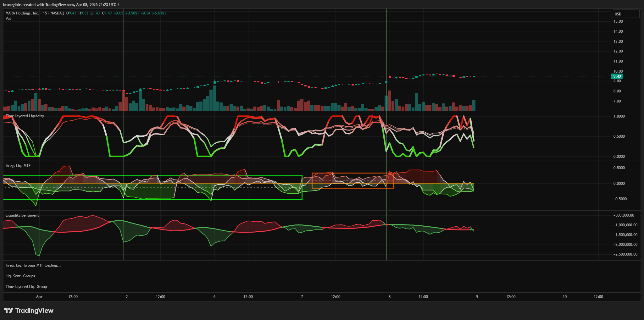The width and height of the screenshot is (644, 320).
Task: Click the Apr label on time axis
Action: point(39,297)
